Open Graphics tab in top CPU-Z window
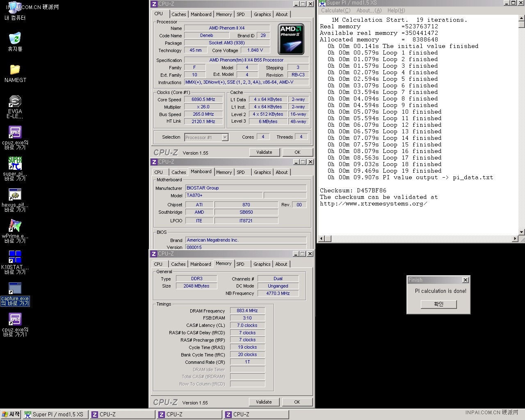 click(262, 14)
